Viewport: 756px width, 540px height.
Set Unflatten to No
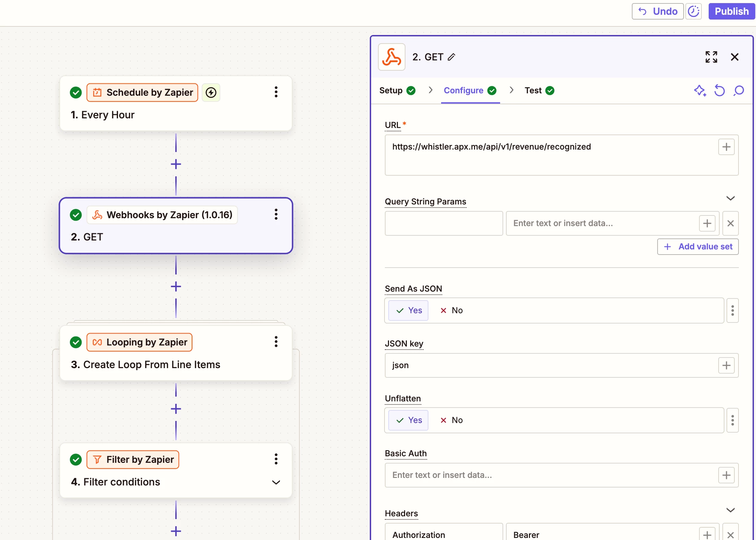point(451,420)
